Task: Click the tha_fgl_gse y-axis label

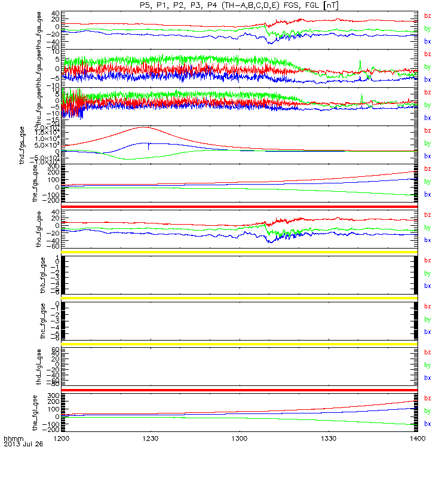Action: [x=39, y=229]
